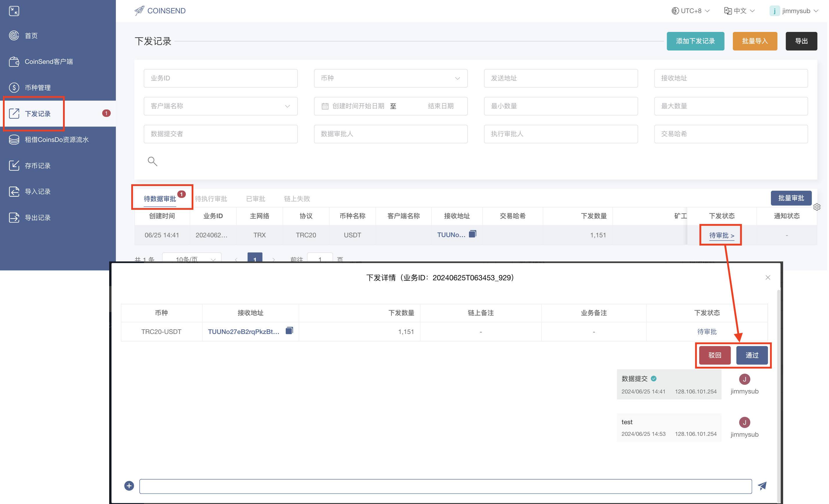Click the 通过 approve button

tap(752, 355)
